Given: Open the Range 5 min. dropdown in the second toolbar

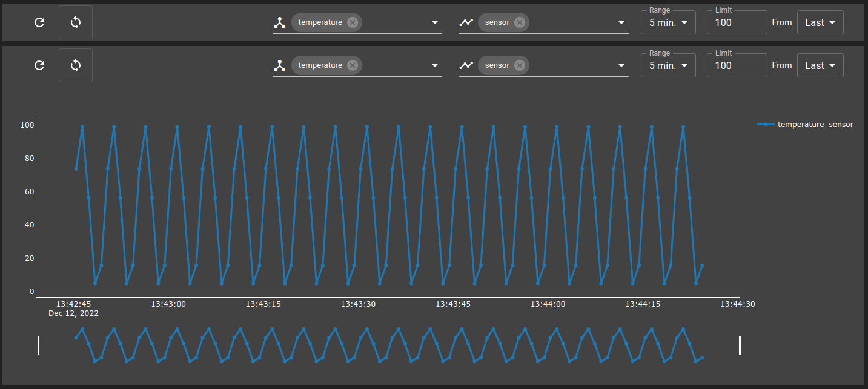Looking at the screenshot, I should [668, 65].
